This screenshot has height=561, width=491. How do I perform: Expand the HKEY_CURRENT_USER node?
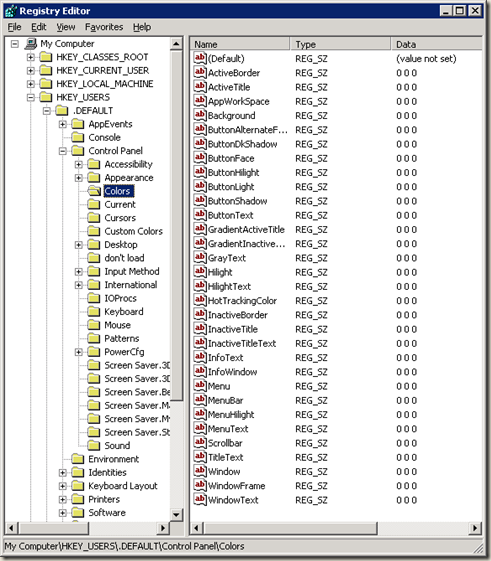click(31, 70)
